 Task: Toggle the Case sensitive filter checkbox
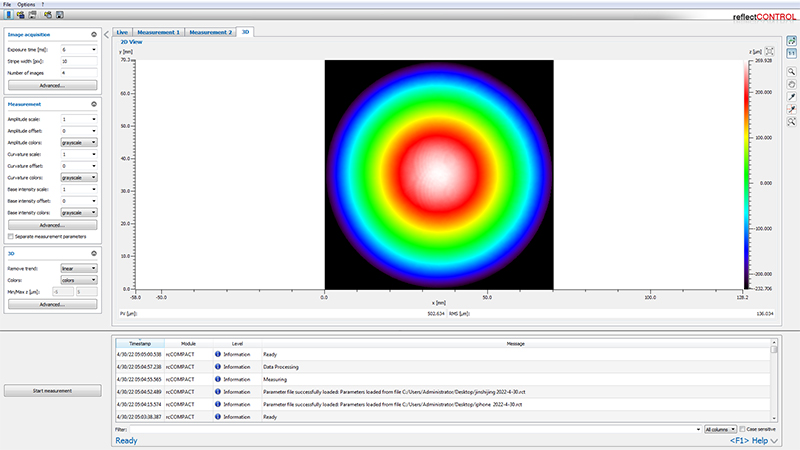743,428
